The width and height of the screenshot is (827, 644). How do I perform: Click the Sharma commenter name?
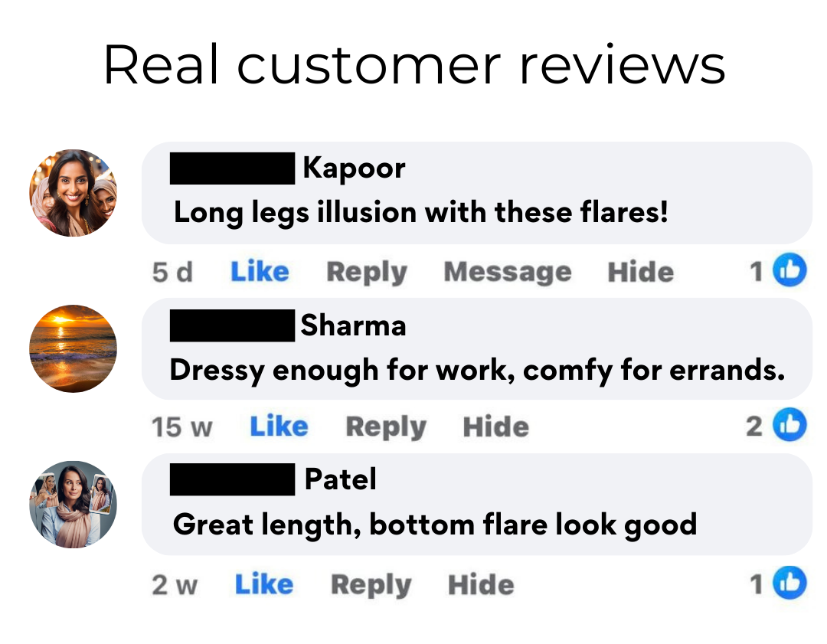(x=353, y=325)
